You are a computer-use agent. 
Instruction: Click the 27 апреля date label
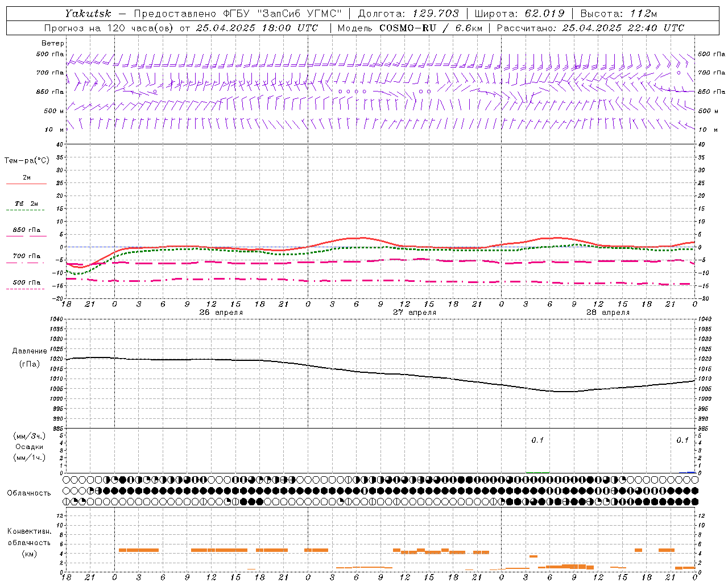pos(415,313)
